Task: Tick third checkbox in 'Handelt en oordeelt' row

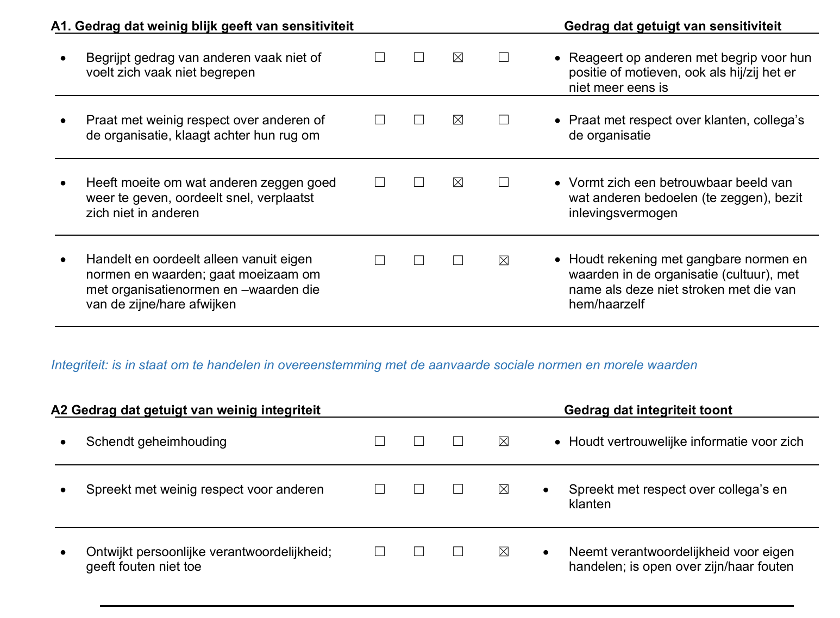Action: [458, 260]
